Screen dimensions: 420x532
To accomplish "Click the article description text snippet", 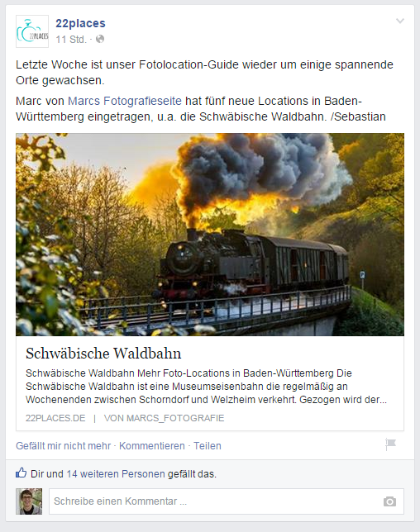I will pos(206,387).
